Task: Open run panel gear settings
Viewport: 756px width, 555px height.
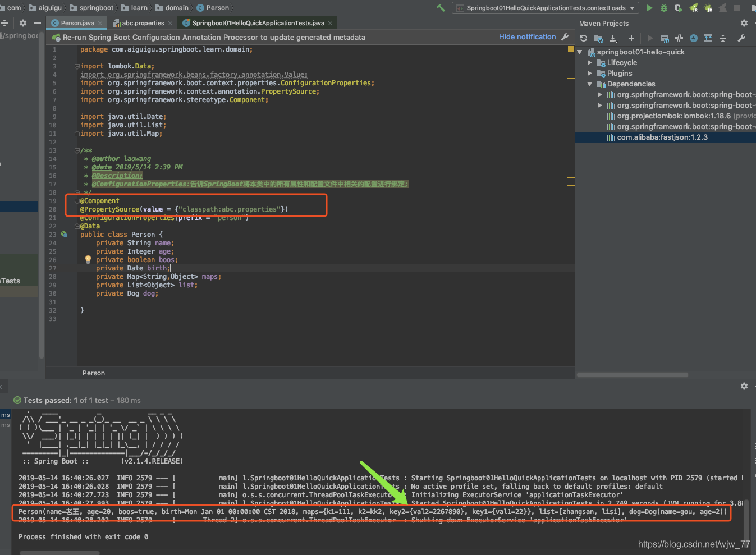Action: pyautogui.click(x=744, y=386)
